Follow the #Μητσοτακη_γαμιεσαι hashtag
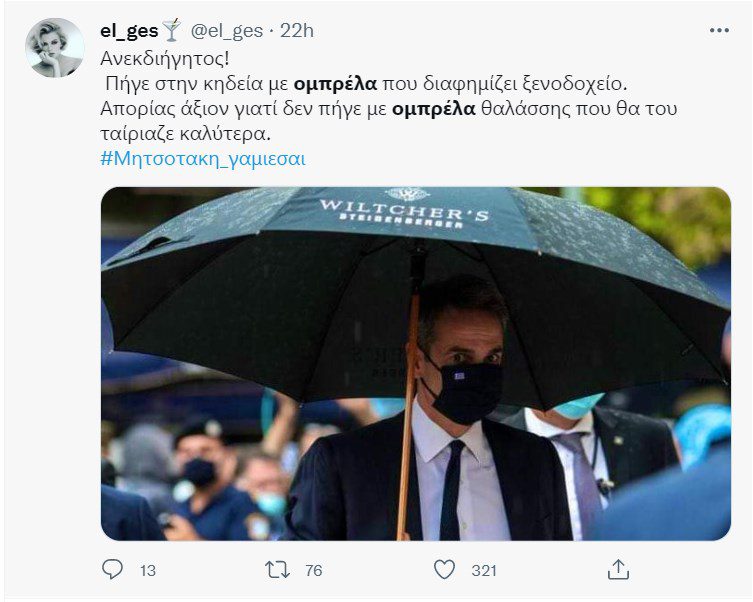 tap(203, 159)
